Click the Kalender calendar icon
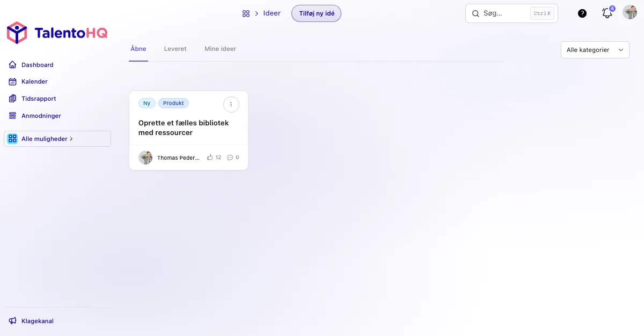The height and width of the screenshot is (336, 644). point(12,81)
